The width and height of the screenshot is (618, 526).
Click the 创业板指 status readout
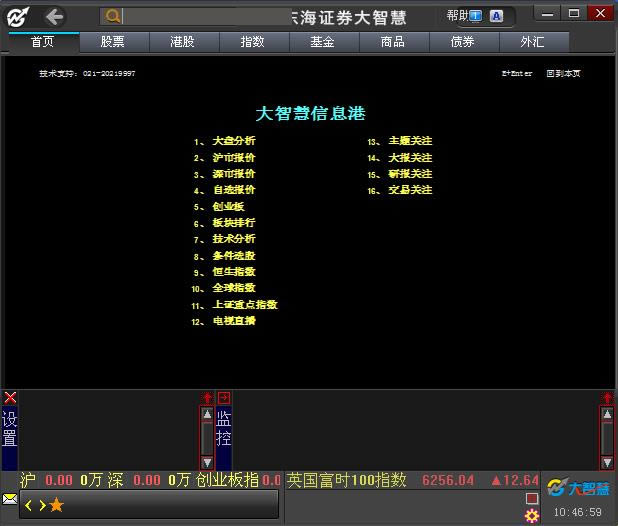[238, 480]
